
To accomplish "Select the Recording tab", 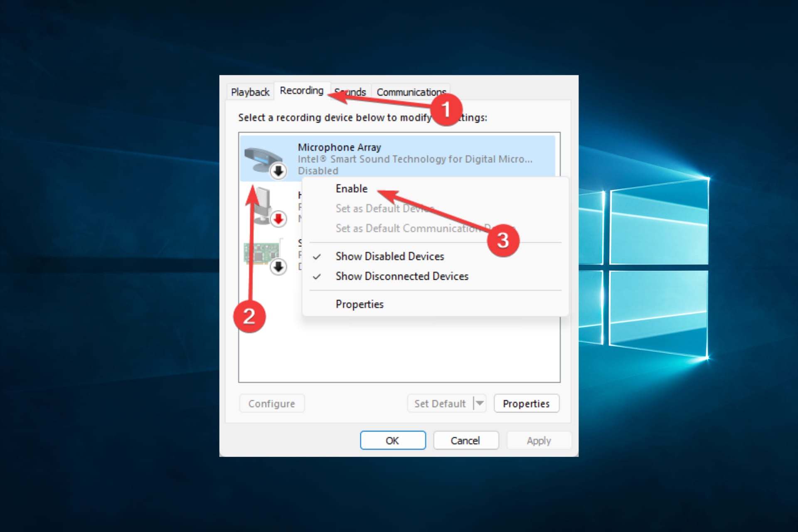I will tap(302, 90).
